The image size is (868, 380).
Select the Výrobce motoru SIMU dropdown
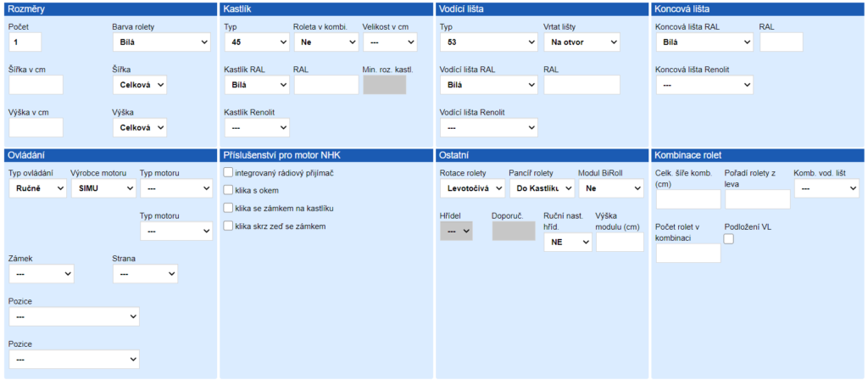click(103, 188)
